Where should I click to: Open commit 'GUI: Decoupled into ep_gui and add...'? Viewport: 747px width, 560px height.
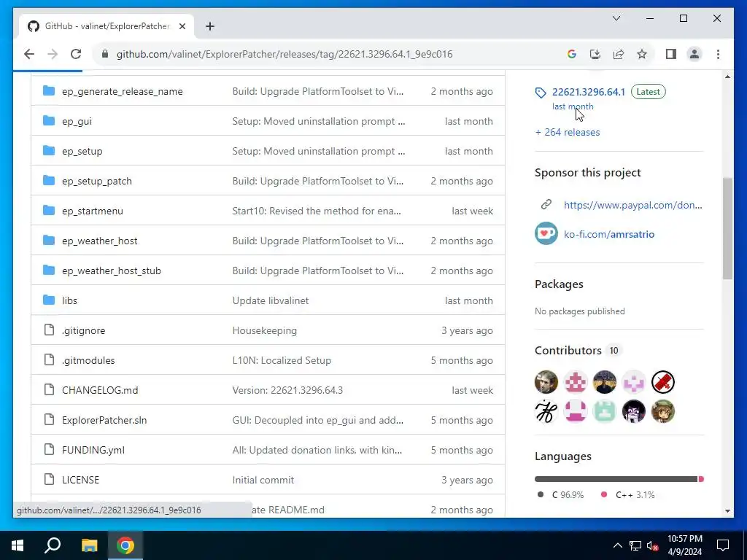tap(318, 421)
